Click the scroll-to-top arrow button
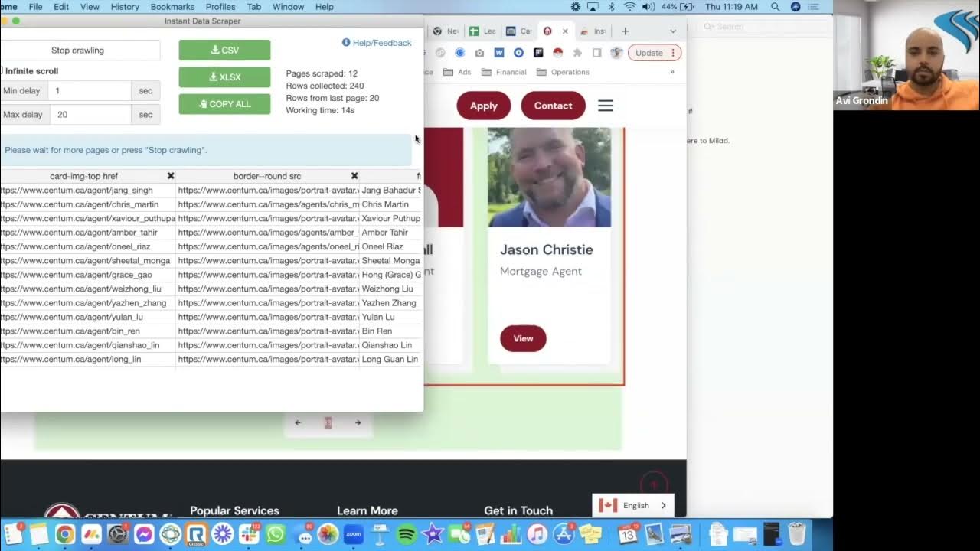 654,484
